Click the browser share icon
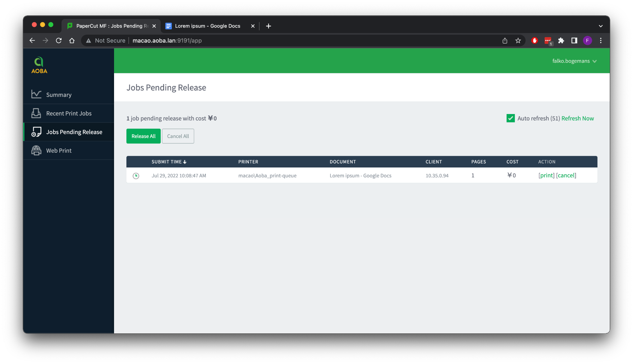Screen dimensions: 633x364 [505, 40]
